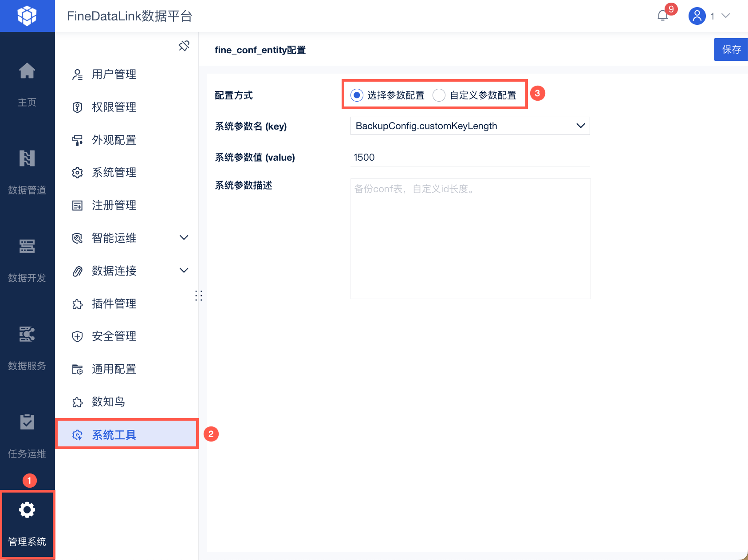Click the 注册管理 form icon

(x=78, y=205)
